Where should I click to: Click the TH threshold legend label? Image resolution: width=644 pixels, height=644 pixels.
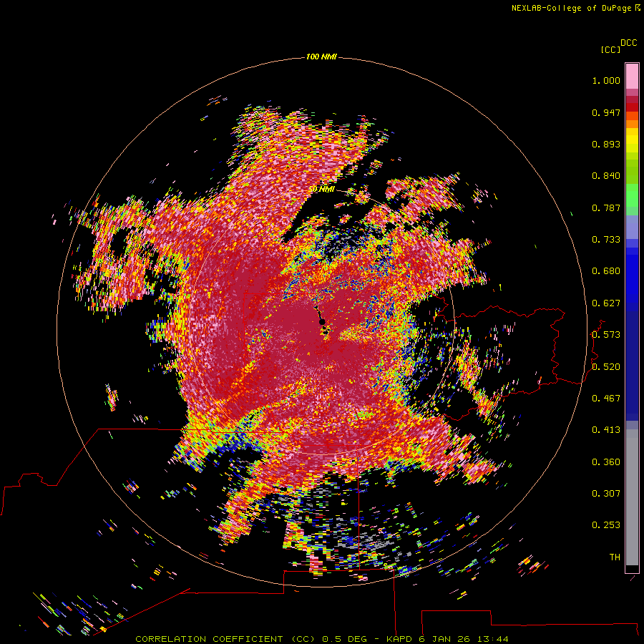(615, 557)
